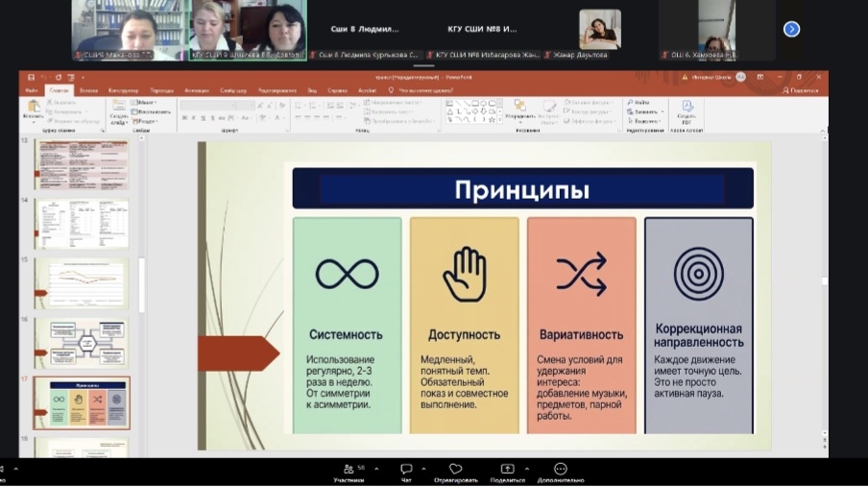Expand the participants options caret
The height and width of the screenshot is (487, 868).
coord(375,470)
